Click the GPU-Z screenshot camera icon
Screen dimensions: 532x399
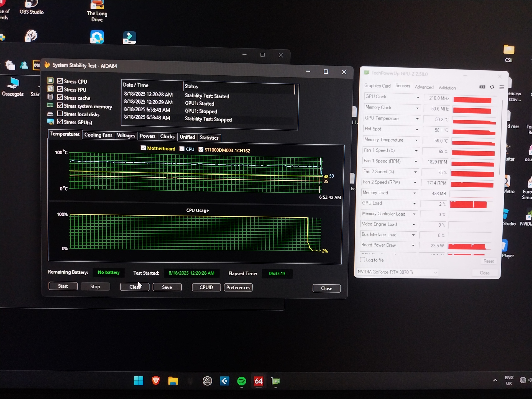point(482,87)
